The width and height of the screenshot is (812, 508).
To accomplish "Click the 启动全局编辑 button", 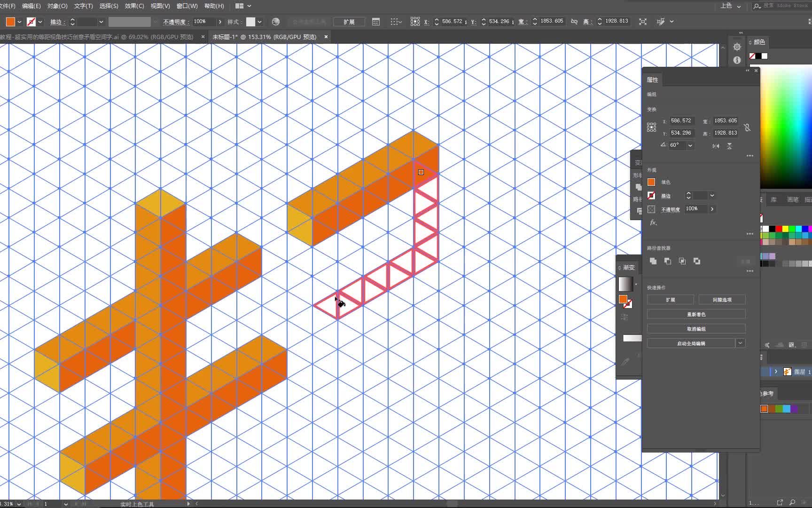I will [691, 343].
